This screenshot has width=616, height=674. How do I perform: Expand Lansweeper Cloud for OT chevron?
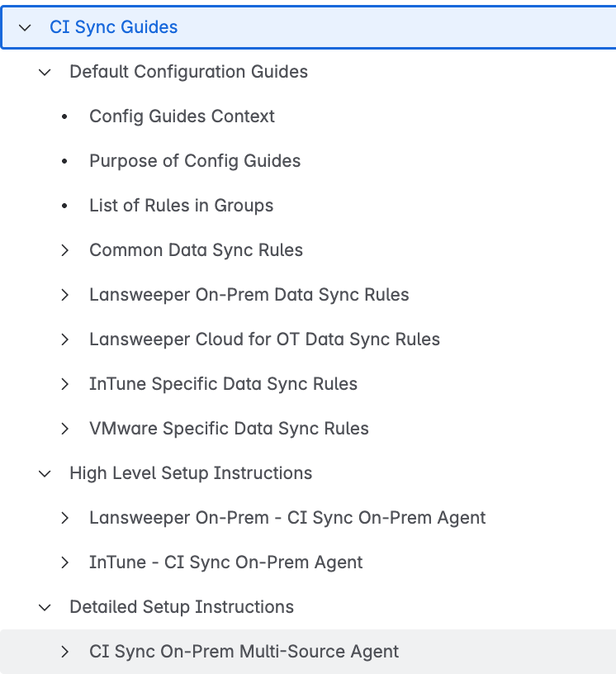pos(65,339)
